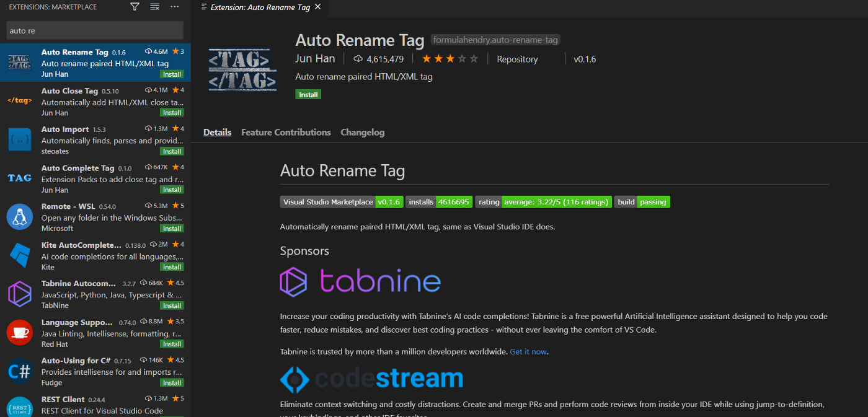Install Auto Rename Tag from details header

[x=308, y=95]
